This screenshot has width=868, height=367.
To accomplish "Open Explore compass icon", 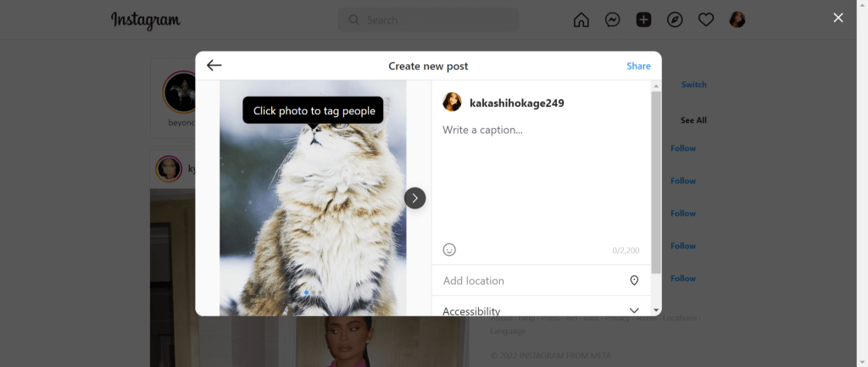I will pos(675,20).
